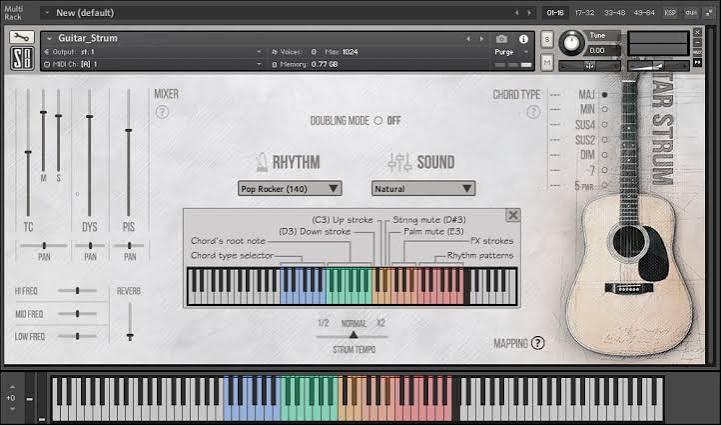Adjust the Reverb slider

tap(130, 322)
